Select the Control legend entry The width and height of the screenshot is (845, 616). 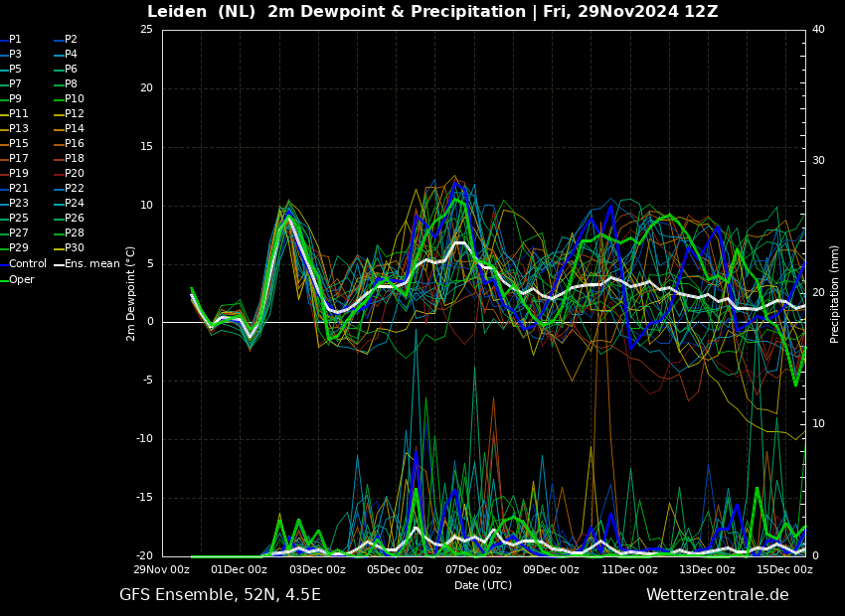point(27,264)
